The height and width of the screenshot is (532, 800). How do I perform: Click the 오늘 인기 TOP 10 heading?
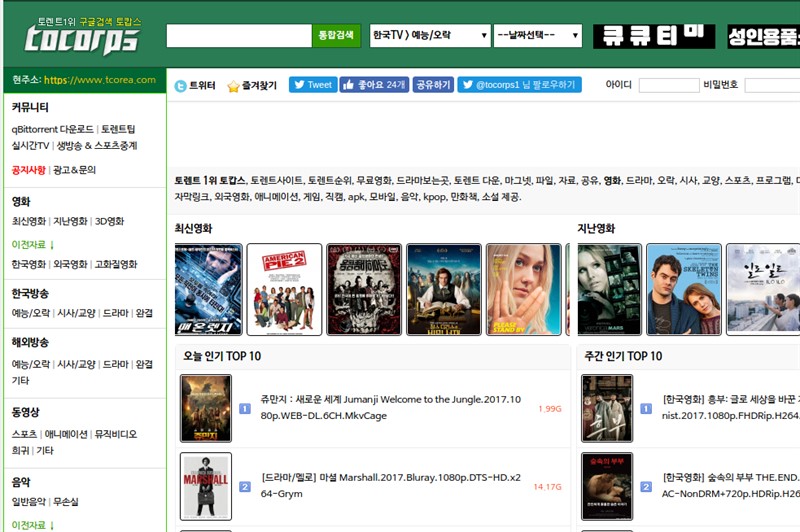coord(222,356)
